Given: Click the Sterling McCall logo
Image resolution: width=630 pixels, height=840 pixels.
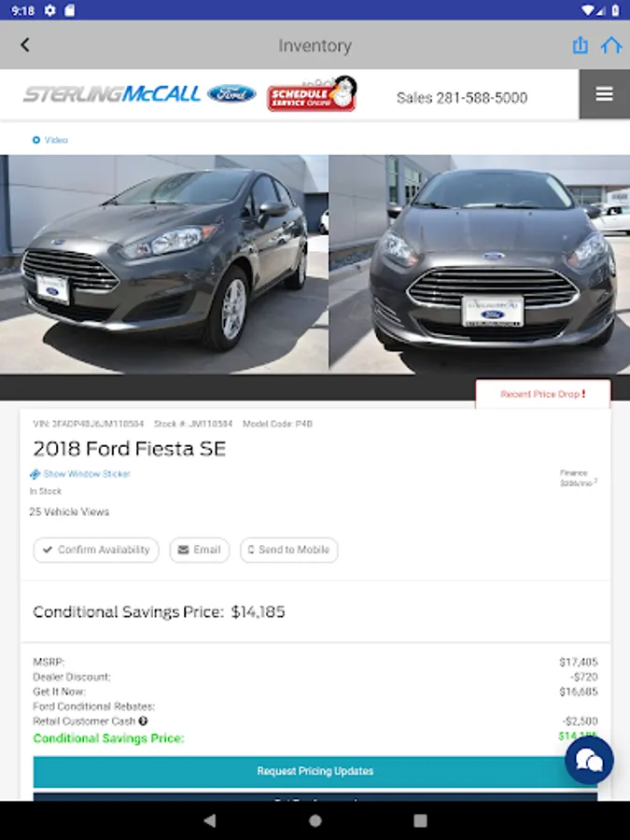Looking at the screenshot, I should [112, 94].
